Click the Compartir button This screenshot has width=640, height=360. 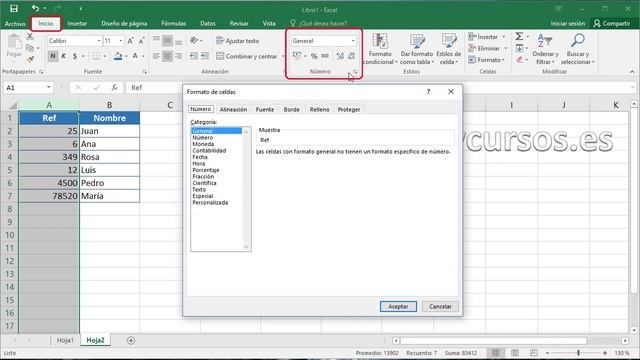tap(611, 24)
